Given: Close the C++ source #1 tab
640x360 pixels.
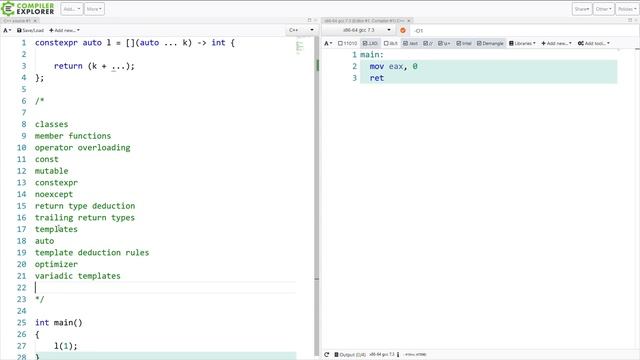Looking at the screenshot, I should (x=35, y=20).
